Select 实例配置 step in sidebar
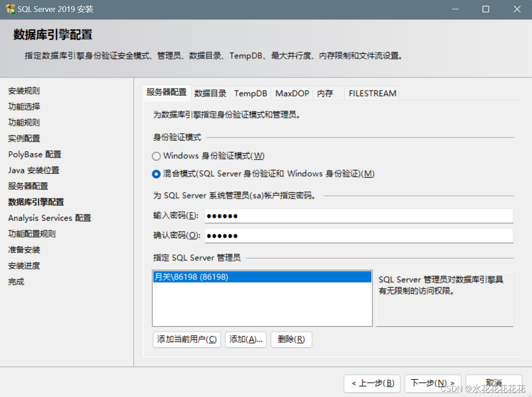This screenshot has width=532, height=397. [24, 139]
